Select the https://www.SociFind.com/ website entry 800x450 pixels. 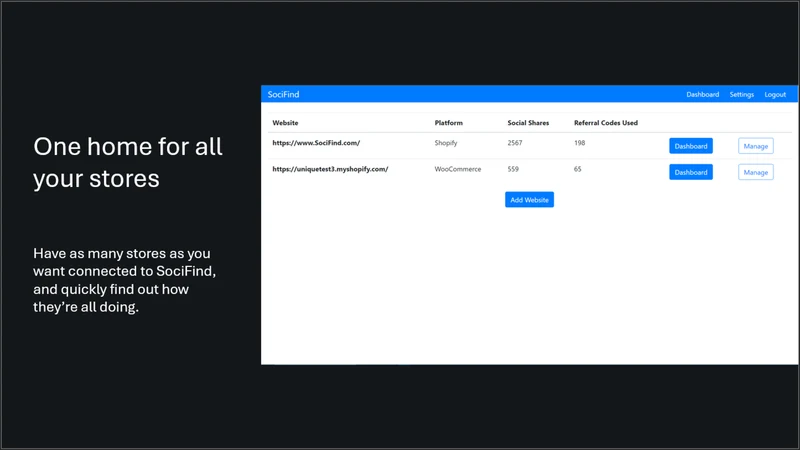[316, 143]
